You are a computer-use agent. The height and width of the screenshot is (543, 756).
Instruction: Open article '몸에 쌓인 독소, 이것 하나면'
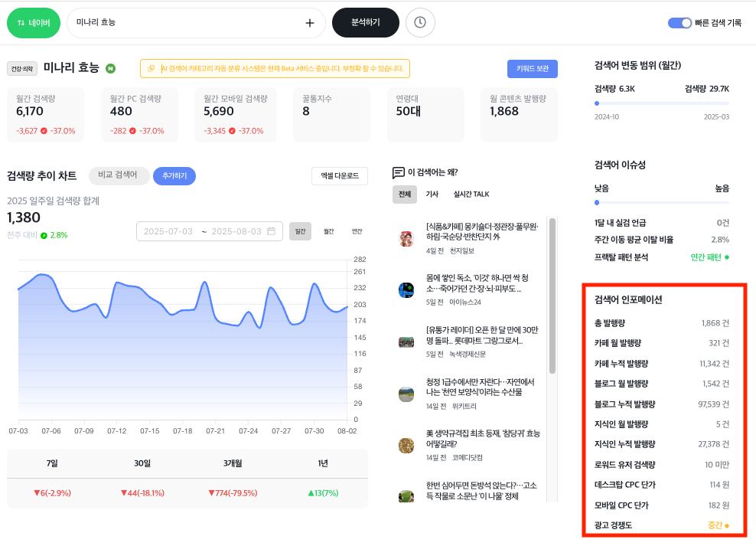477,283
